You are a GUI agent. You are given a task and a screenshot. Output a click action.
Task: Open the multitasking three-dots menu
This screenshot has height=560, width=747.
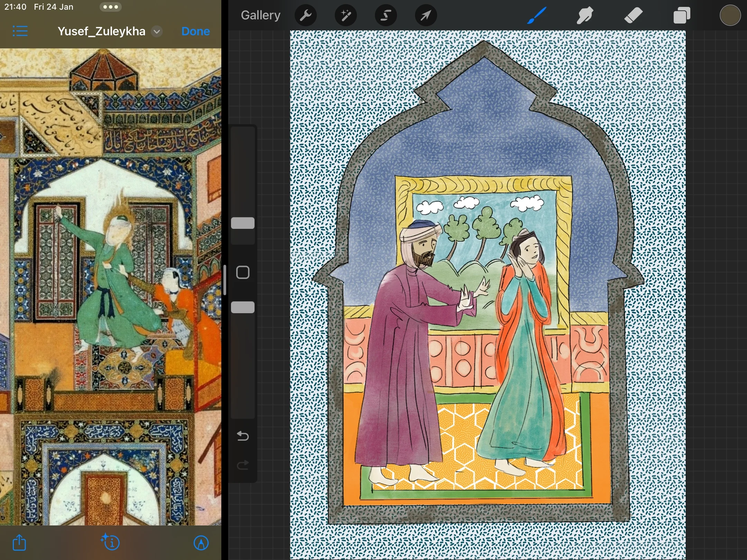tap(110, 7)
